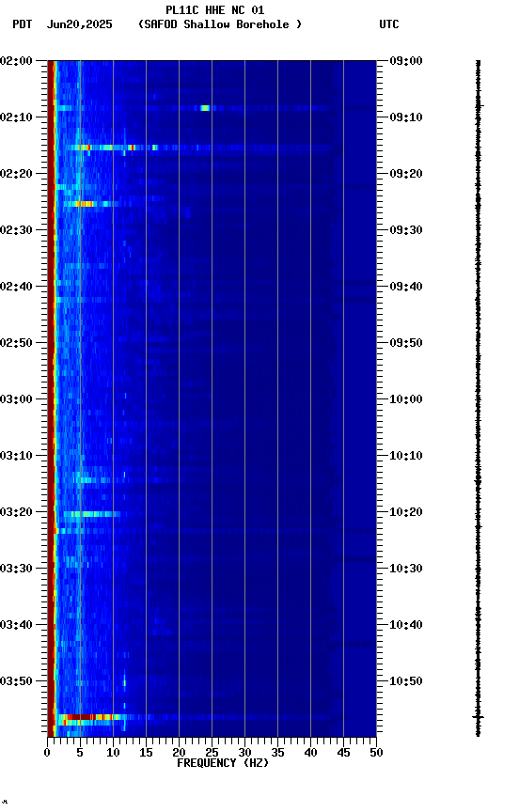Click the 03:10 PDT time label
This screenshot has height=812, width=519.
(16, 456)
